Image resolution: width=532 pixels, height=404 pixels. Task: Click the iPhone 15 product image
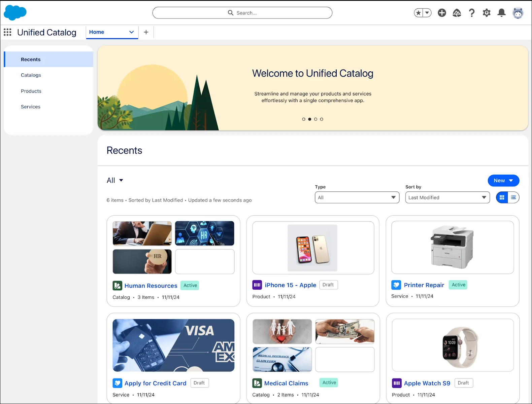[312, 248]
